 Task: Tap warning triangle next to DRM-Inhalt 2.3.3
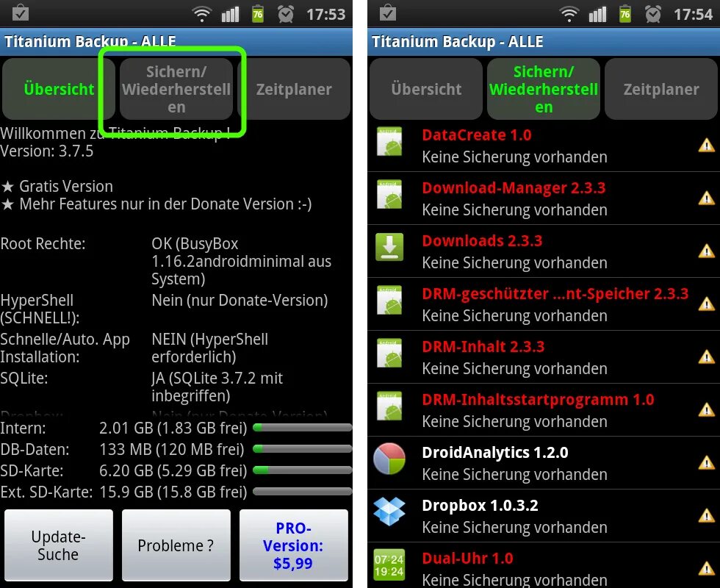point(706,357)
